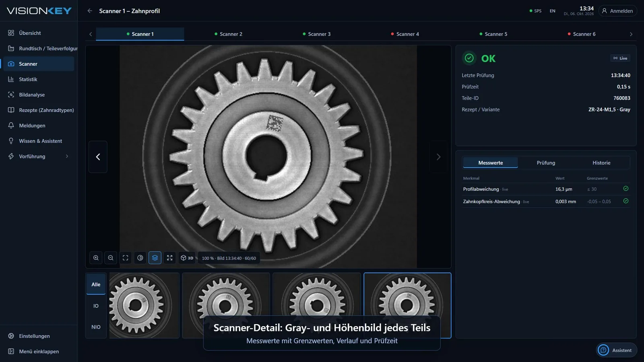This screenshot has height=362, width=644.
Task: Open Rundtisch / Teileverfolgung page
Action: pos(39,48)
